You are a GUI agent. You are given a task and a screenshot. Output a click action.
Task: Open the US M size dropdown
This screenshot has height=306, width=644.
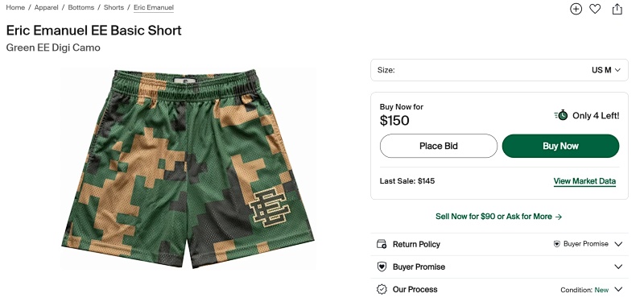coord(499,70)
